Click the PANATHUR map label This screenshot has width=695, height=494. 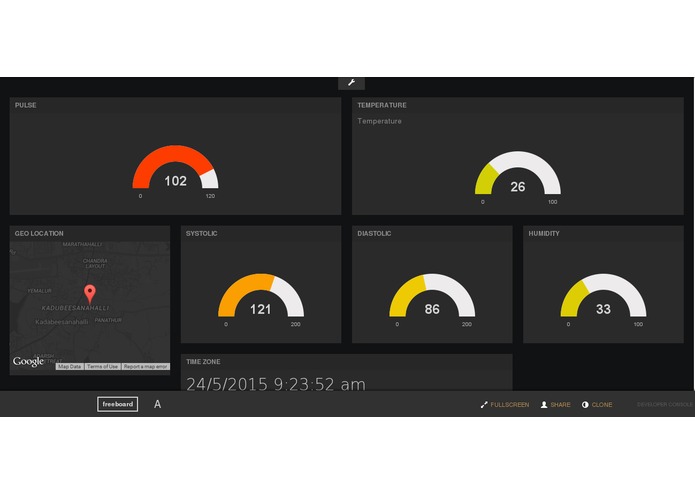click(x=108, y=320)
